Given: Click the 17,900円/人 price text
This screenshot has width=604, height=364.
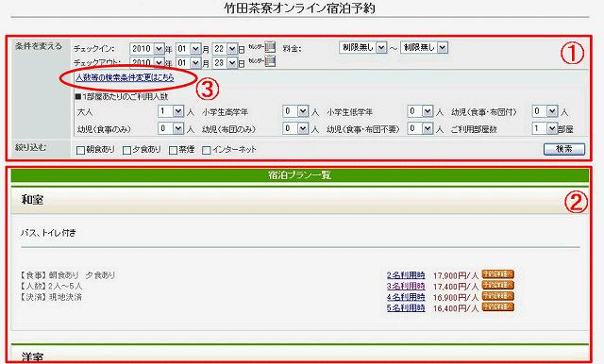Looking at the screenshot, I should pyautogui.click(x=455, y=276).
